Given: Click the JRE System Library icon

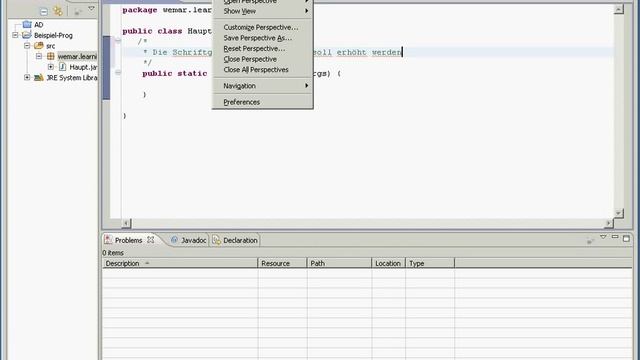Looking at the screenshot, I should (39, 78).
